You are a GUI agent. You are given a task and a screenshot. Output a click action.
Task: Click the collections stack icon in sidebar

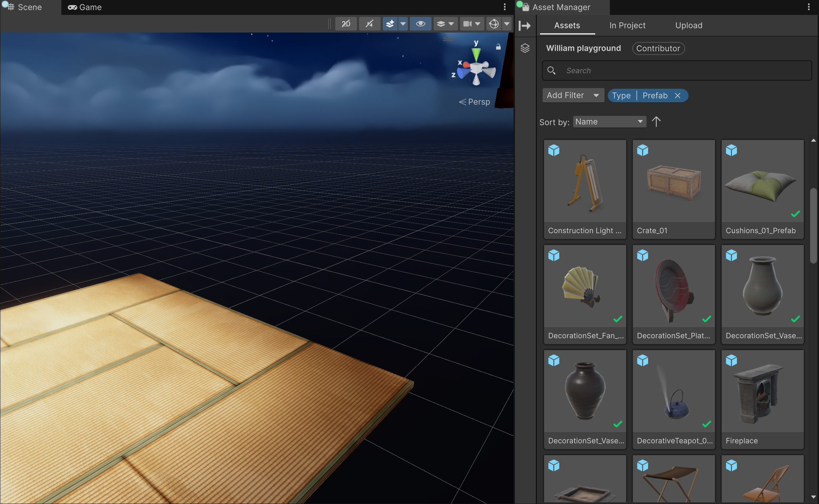525,48
